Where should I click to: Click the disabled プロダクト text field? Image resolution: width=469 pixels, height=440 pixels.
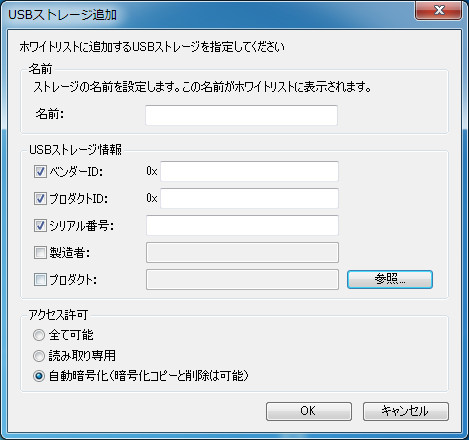(242, 279)
